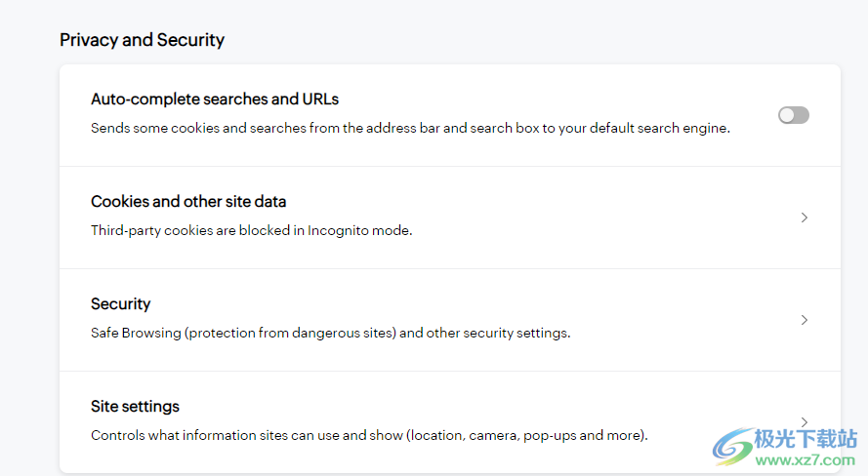Click the 极光下载站 swirl logo icon

point(733,447)
